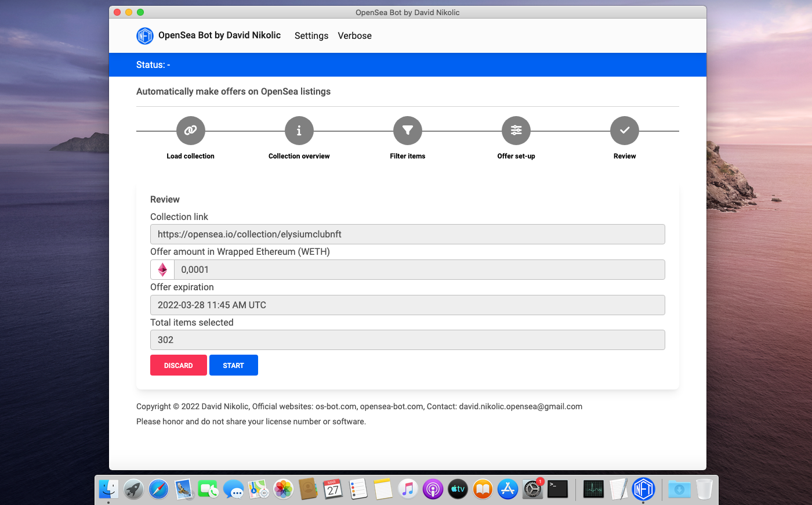Open Launchpad in the dock

coord(133,489)
